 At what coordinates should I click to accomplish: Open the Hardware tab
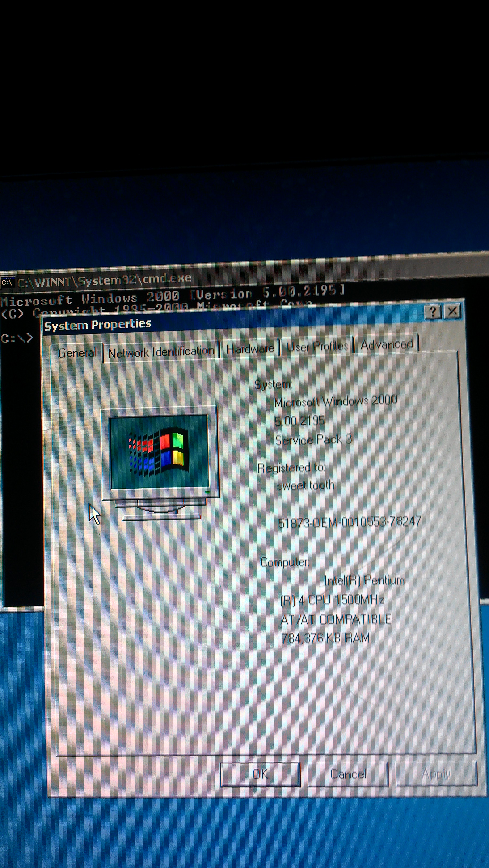pyautogui.click(x=250, y=348)
